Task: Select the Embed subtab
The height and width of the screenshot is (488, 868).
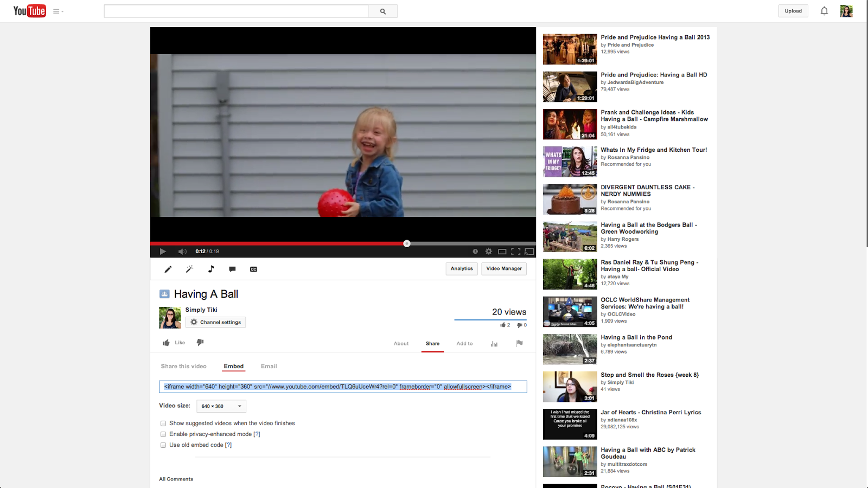Action: tap(234, 366)
